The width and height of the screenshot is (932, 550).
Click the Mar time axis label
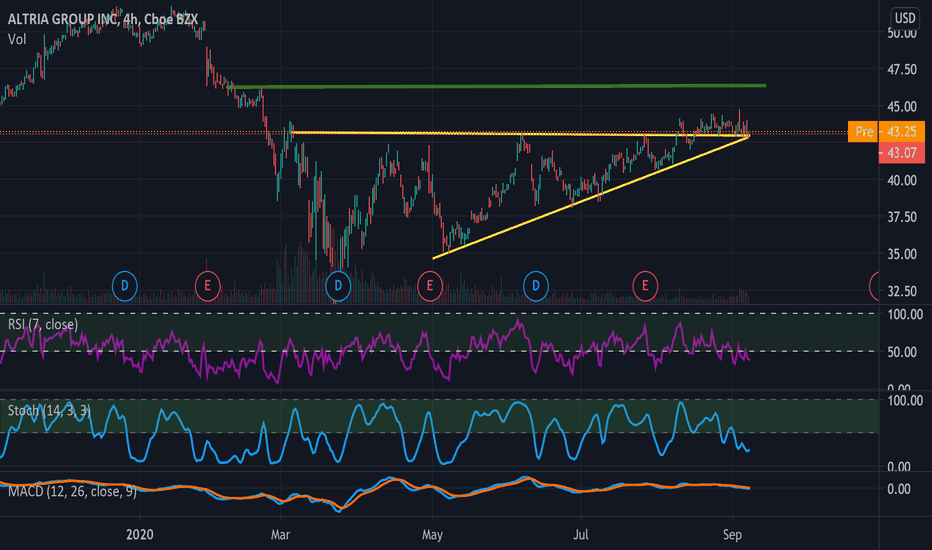click(280, 535)
